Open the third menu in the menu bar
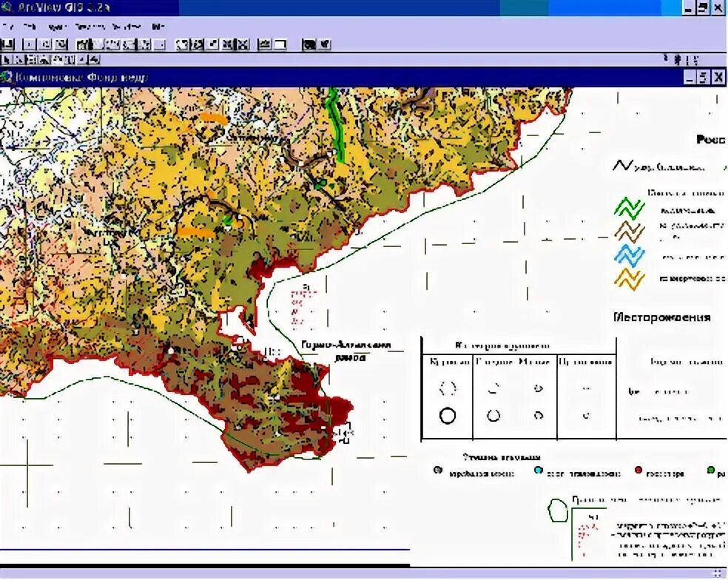The height and width of the screenshot is (580, 728). pyautogui.click(x=58, y=27)
